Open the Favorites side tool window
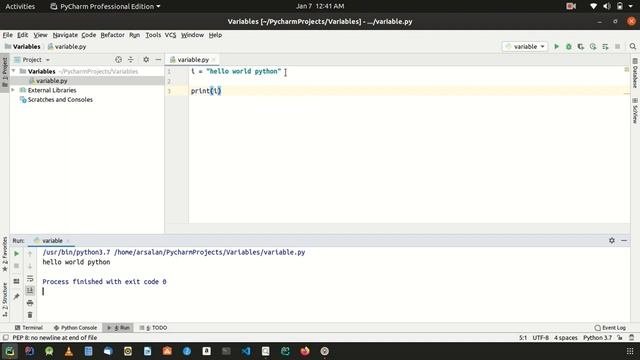The image size is (640, 360). point(4,254)
